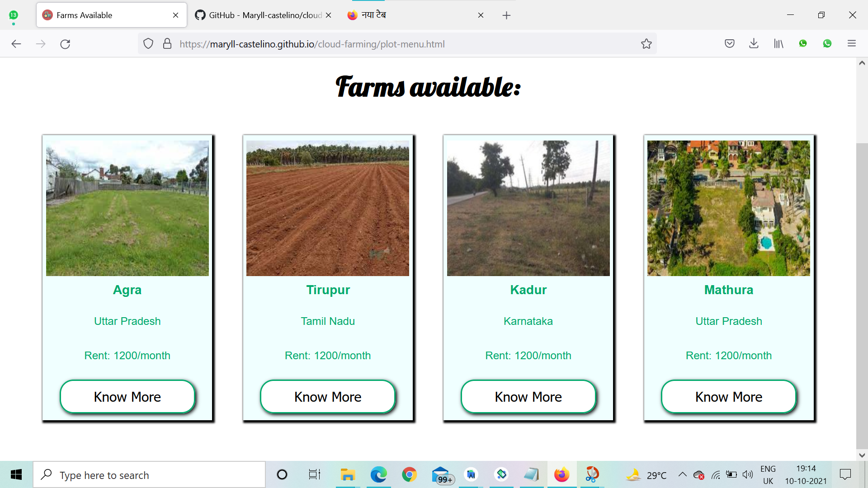Click the Save to Pocket icon
The image size is (868, 488).
[729, 44]
